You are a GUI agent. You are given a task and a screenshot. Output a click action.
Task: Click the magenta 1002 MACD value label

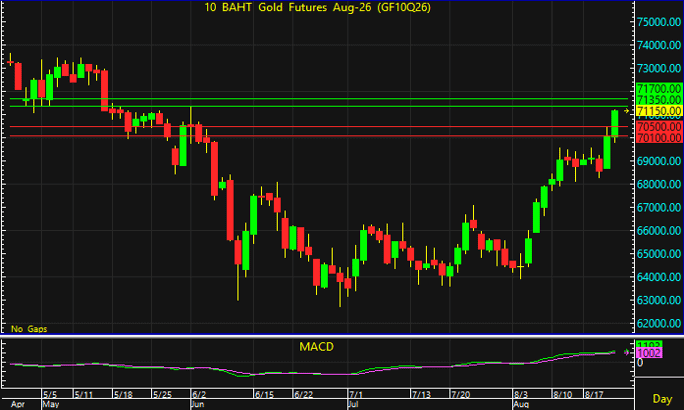tap(649, 353)
